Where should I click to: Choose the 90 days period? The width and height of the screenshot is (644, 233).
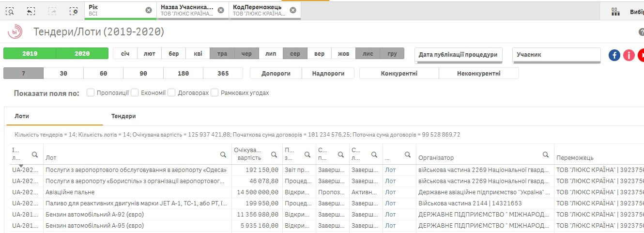click(143, 73)
